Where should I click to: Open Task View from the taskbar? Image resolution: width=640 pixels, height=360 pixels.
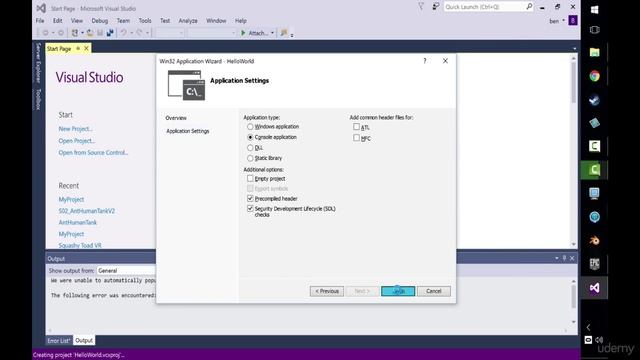click(594, 30)
